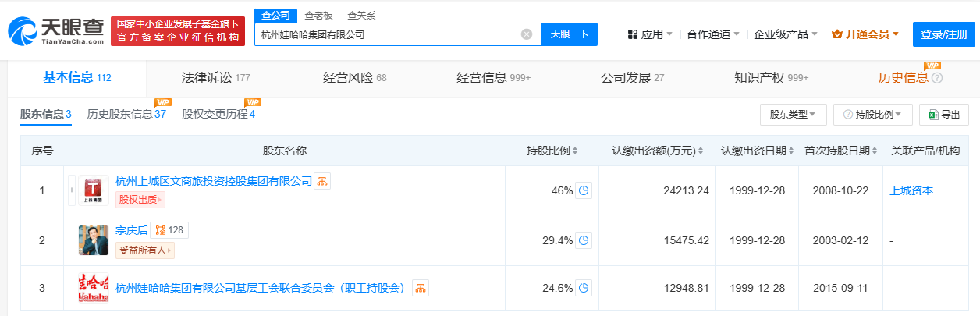Open equity structure icon for 杭州上城区文商旅投资控股集团
This screenshot has height=316, width=980.
[x=323, y=181]
